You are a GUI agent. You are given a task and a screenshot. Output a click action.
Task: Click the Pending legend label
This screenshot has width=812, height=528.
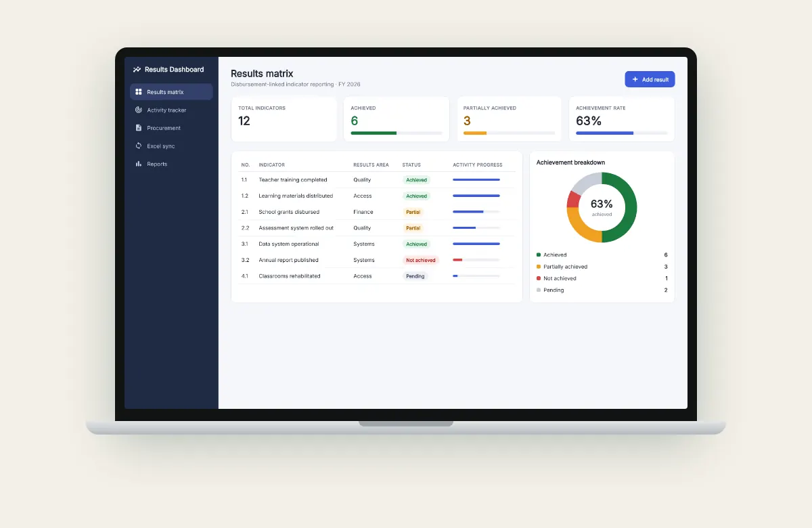pyautogui.click(x=554, y=290)
